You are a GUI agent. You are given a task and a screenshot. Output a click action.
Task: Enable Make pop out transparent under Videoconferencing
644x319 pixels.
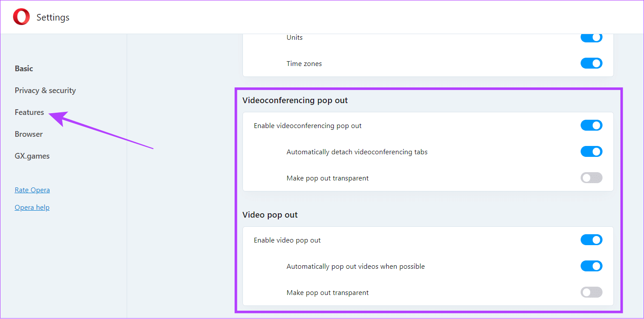[592, 178]
